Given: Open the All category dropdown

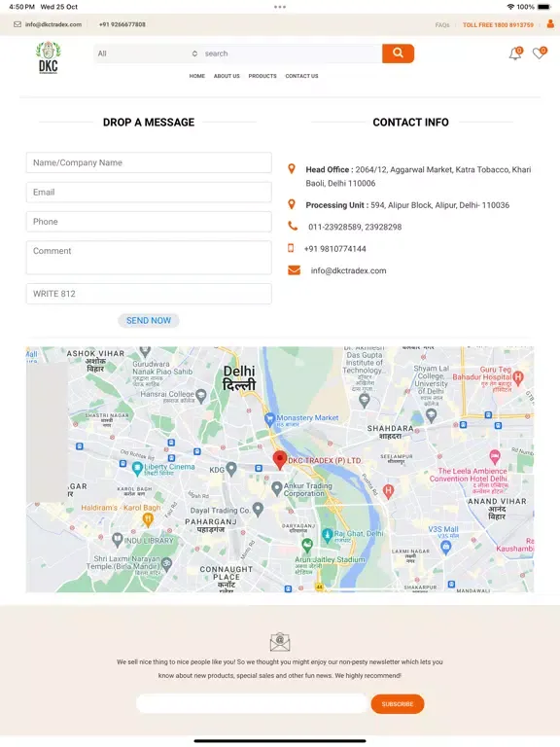Looking at the screenshot, I should tap(147, 53).
